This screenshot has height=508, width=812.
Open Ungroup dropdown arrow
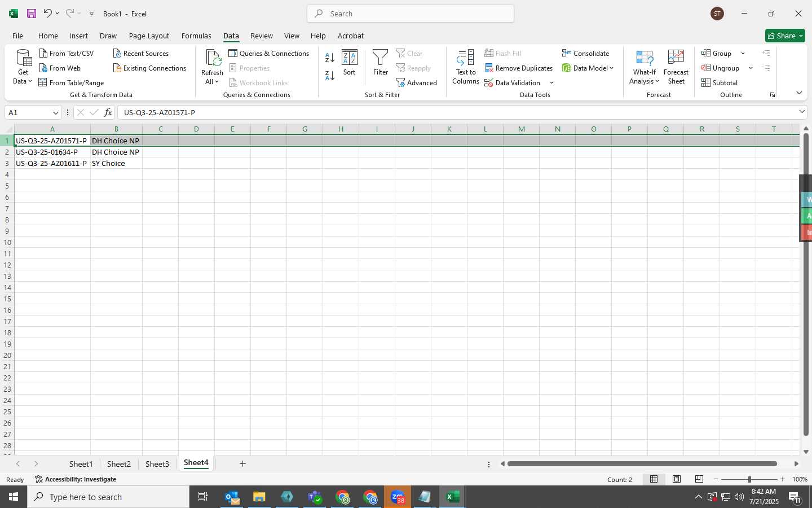pos(751,68)
